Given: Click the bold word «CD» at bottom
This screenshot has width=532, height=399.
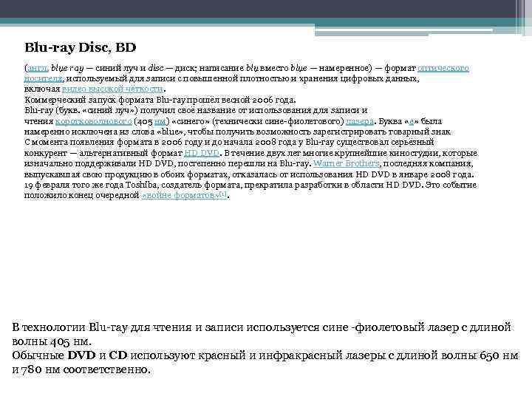Looking at the screenshot, I should pos(118,355).
